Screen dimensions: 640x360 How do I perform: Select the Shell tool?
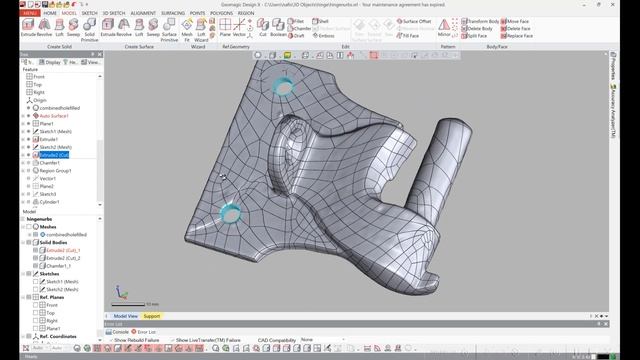[320, 21]
